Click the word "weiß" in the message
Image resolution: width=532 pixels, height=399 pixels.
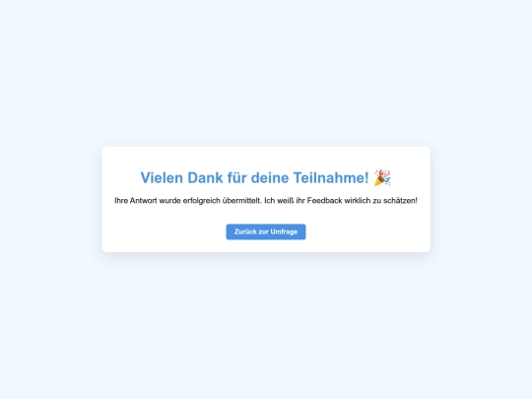point(286,201)
